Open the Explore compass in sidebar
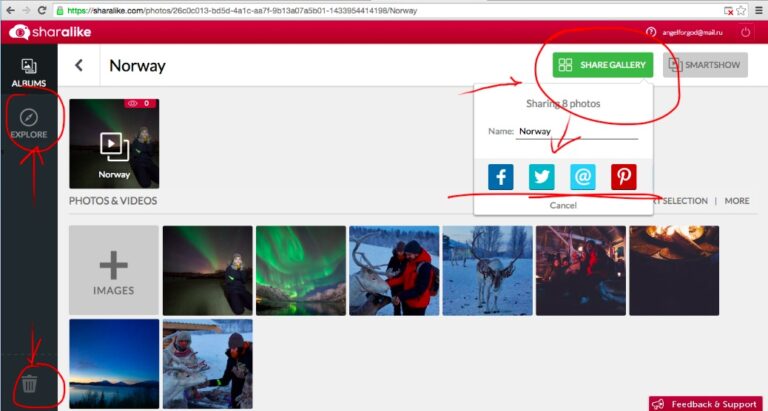The width and height of the screenshot is (768, 411). tap(29, 119)
